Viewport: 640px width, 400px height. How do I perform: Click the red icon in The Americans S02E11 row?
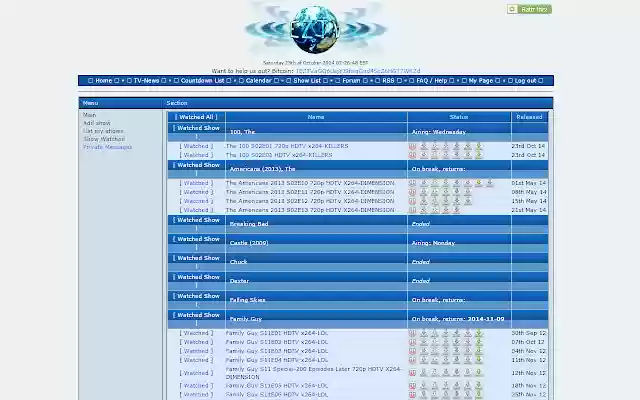[412, 192]
